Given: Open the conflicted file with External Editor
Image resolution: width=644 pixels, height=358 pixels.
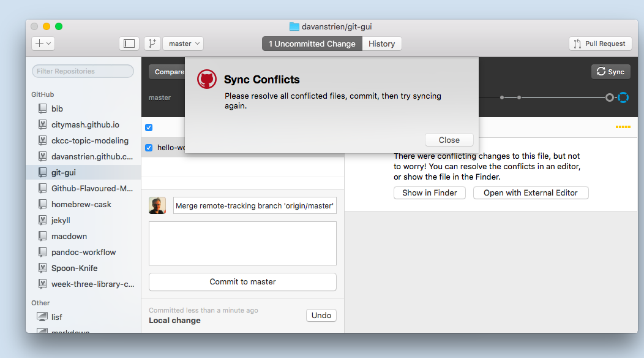Looking at the screenshot, I should 530,192.
